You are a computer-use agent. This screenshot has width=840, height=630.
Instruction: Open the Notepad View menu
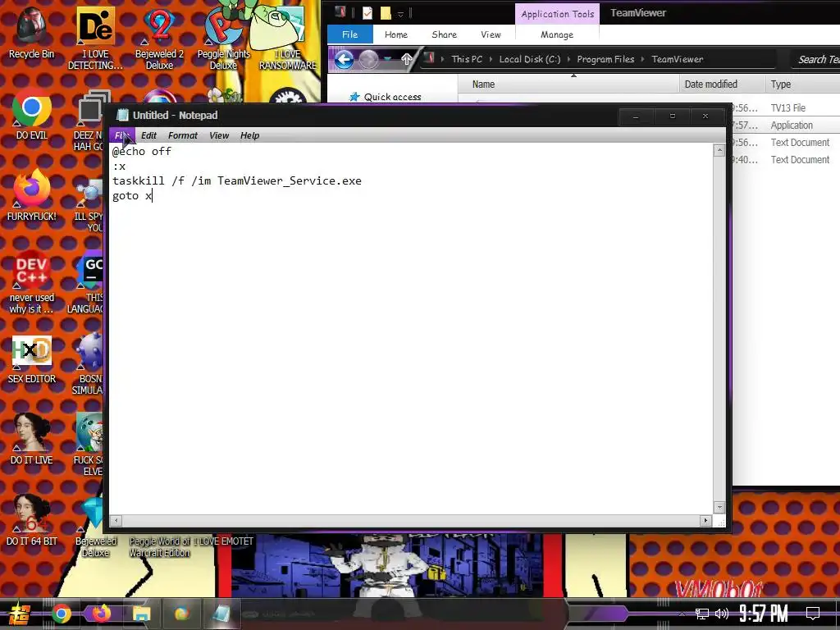[x=218, y=135]
